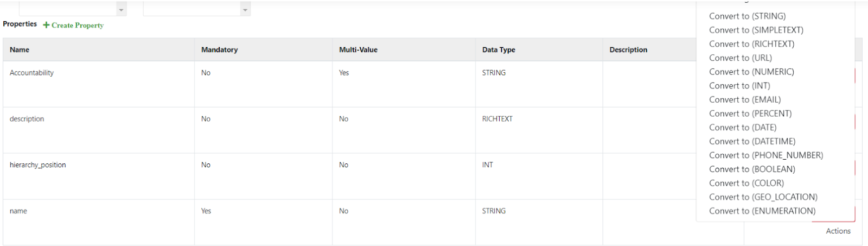Select Convert to (INT) menu item

click(739, 86)
